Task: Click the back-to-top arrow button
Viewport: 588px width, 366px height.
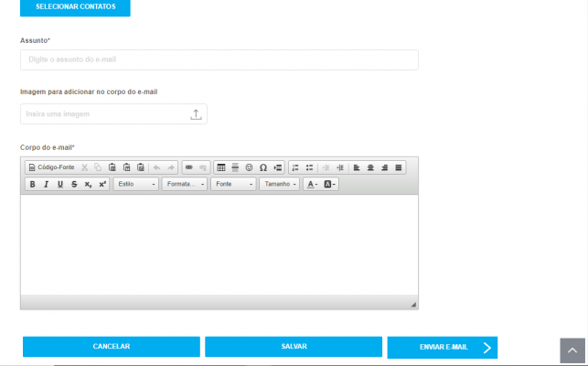Action: (572, 350)
